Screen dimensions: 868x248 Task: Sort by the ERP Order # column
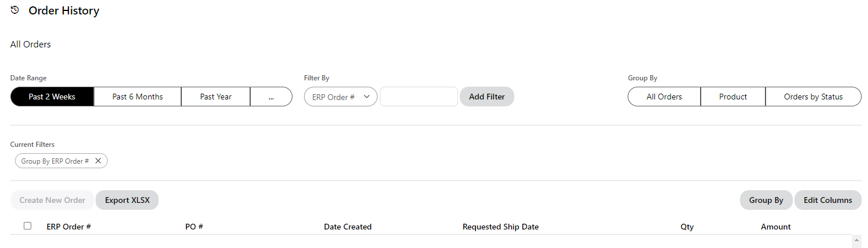pyautogui.click(x=69, y=227)
